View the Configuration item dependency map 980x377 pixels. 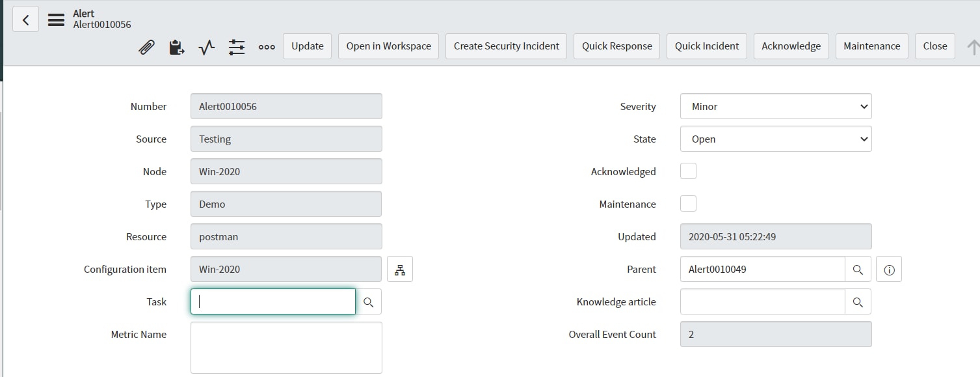coord(399,269)
